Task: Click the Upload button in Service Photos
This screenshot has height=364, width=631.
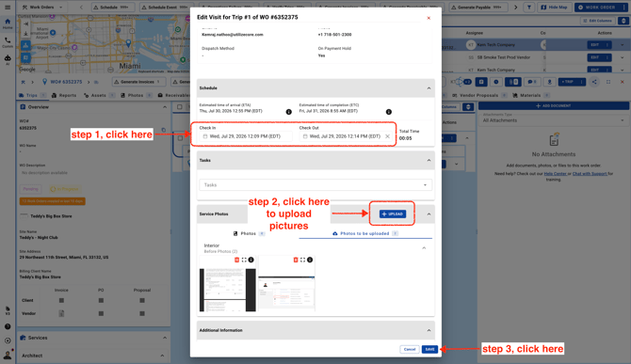Action: (x=393, y=214)
